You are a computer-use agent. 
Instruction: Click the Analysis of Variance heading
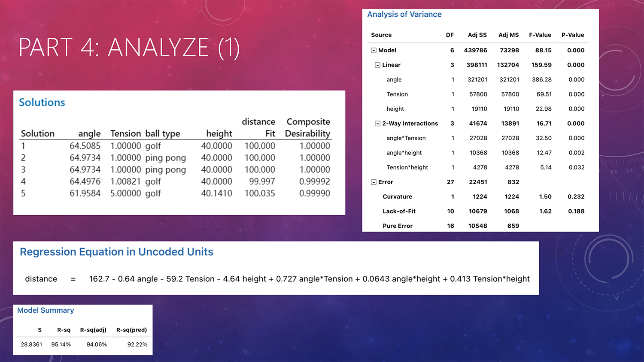click(x=404, y=15)
